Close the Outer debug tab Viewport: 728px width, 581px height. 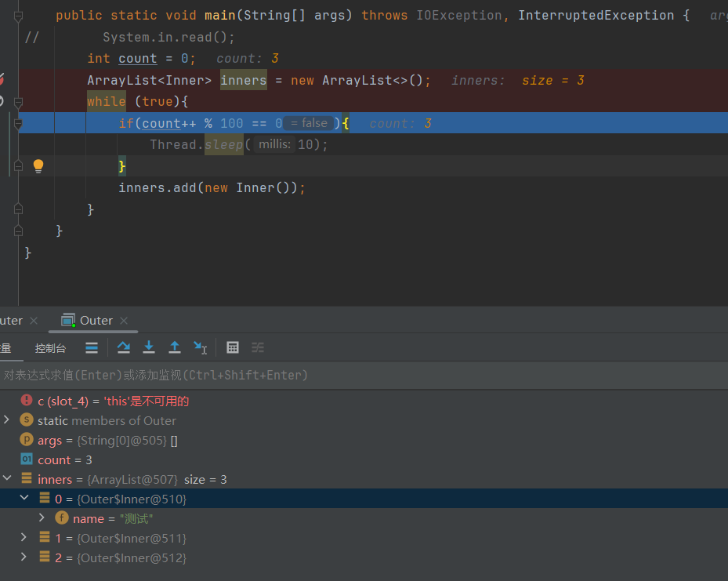(x=124, y=321)
